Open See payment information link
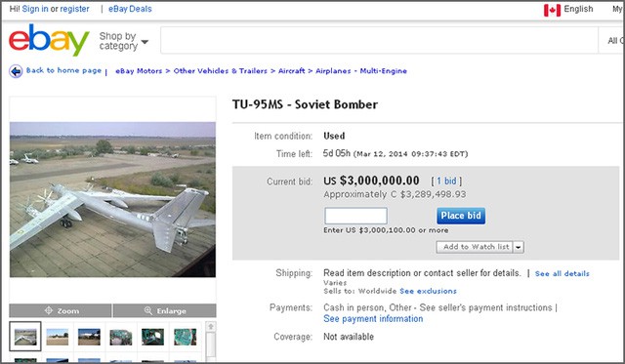Viewport: 625px width, 364px height. click(x=373, y=319)
